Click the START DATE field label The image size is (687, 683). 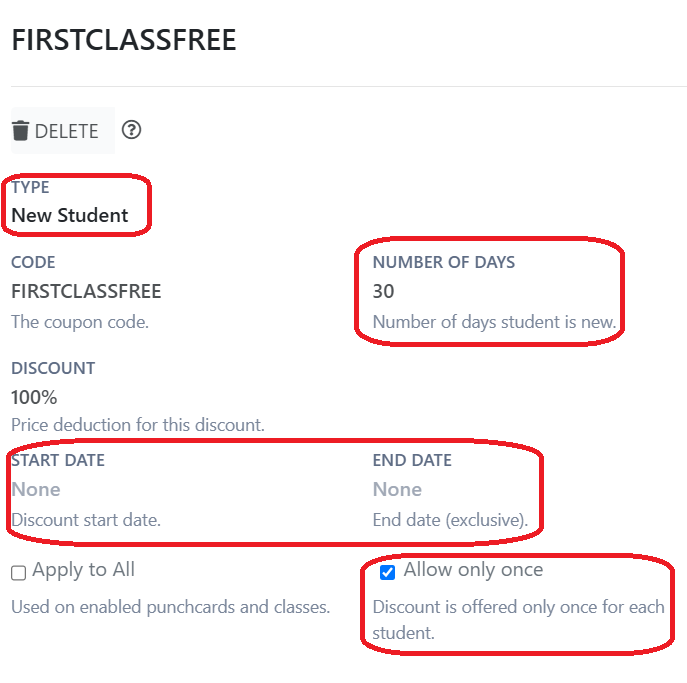58,460
